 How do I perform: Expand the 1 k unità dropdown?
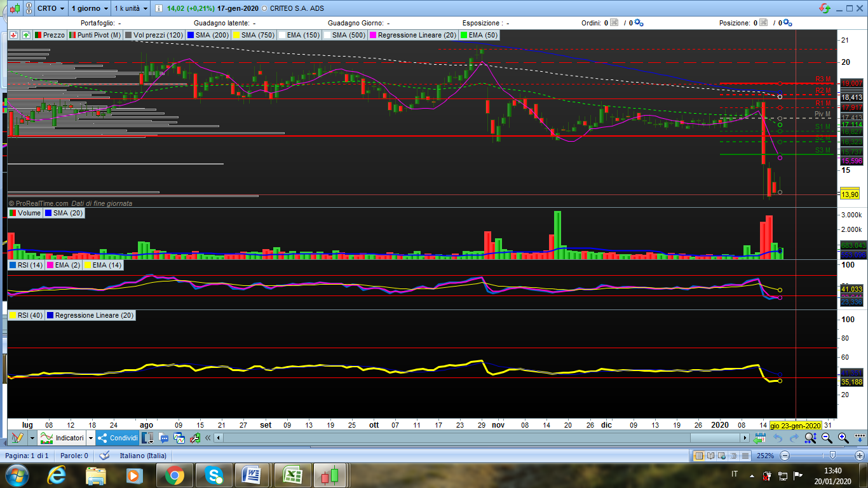point(131,9)
